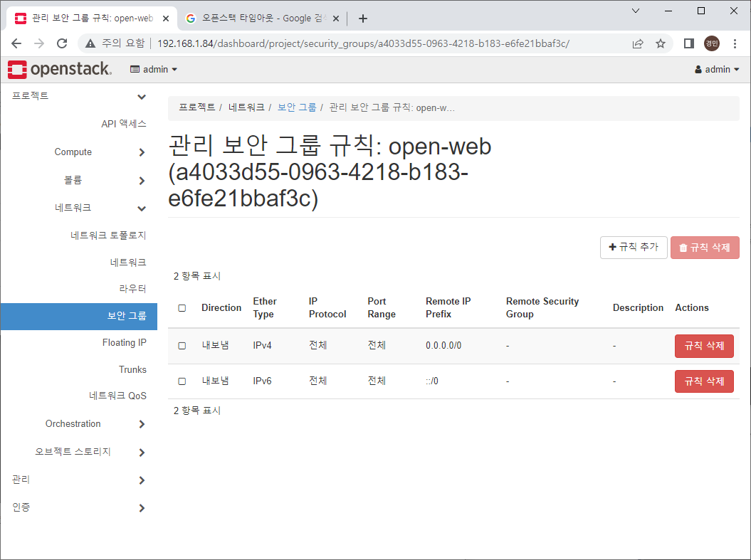Select the open-web security group tab
The height and width of the screenshot is (560, 751).
coord(92,19)
